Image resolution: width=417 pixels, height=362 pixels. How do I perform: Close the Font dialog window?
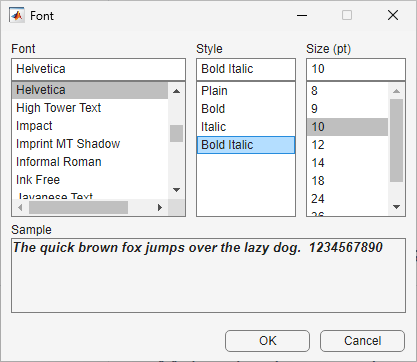click(x=393, y=15)
